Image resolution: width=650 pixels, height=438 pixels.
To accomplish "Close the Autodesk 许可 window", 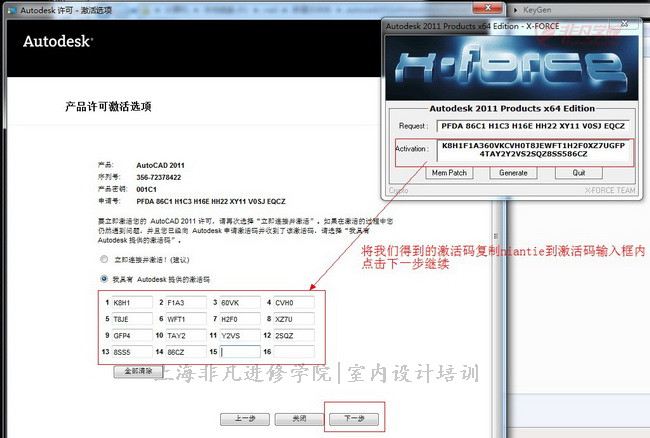I will pos(488,8).
